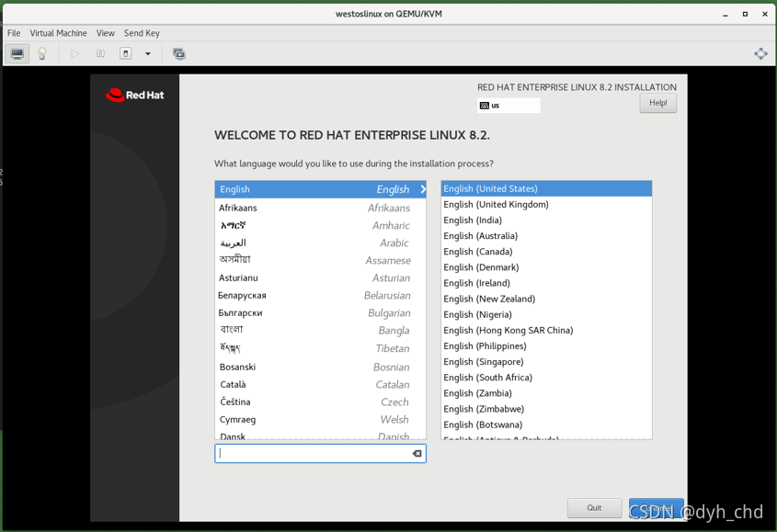The image size is (777, 532).
Task: Pause the virtual machine
Action: point(100,53)
